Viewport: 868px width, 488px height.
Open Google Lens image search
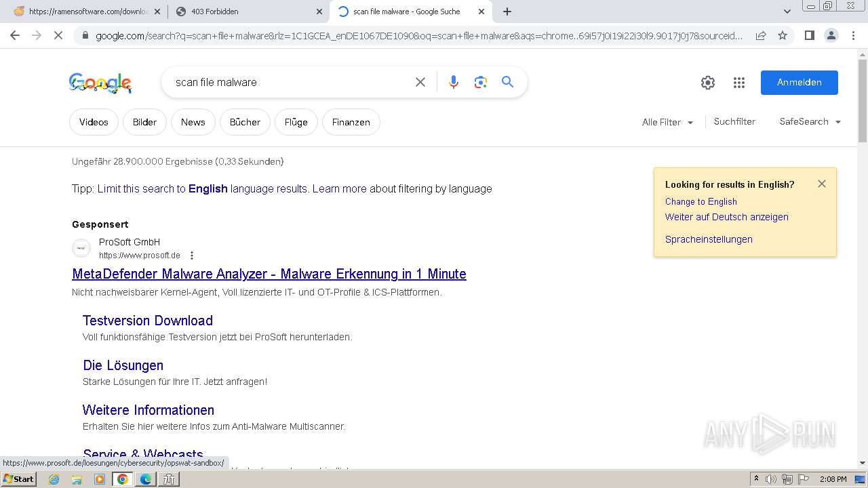pos(481,82)
